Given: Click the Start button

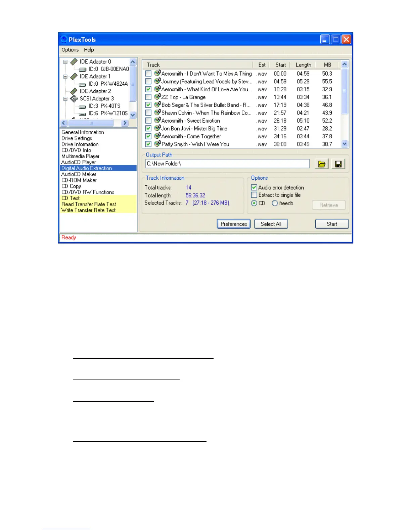Looking at the screenshot, I should [332, 224].
